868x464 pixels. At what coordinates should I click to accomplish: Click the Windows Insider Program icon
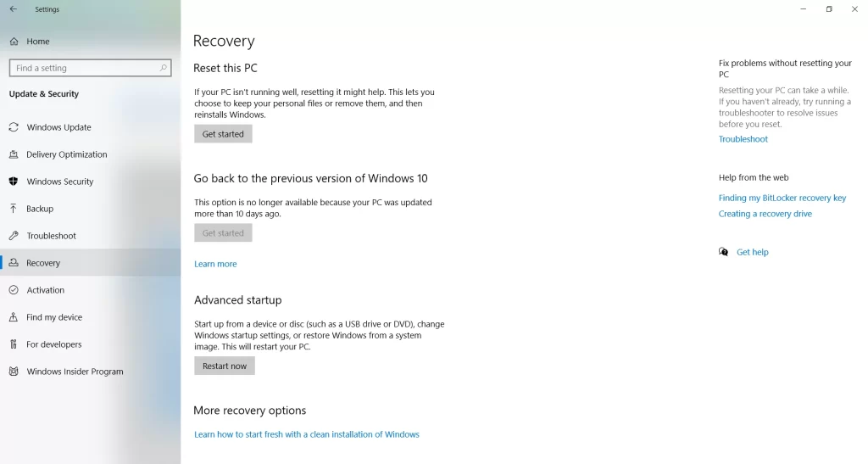pyautogui.click(x=14, y=371)
